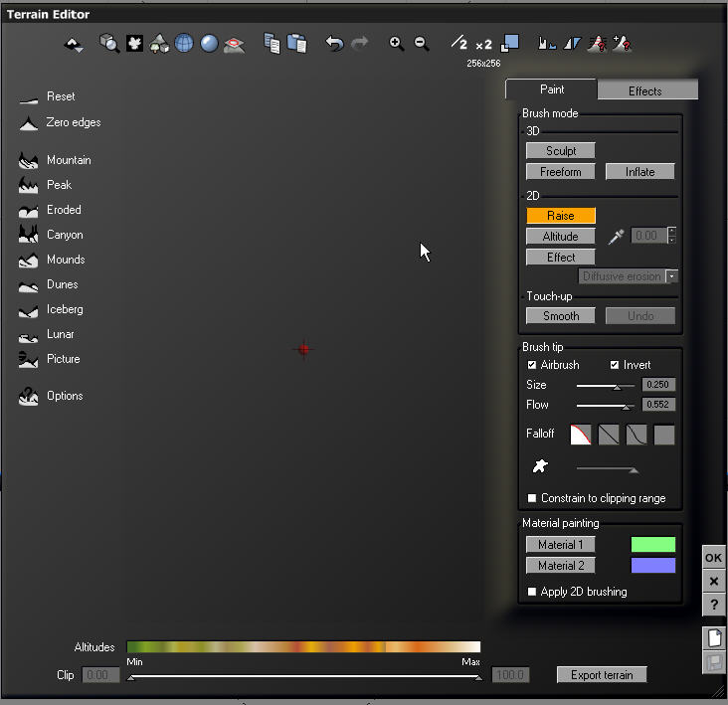Click the invert terrain triangles icon

572,44
